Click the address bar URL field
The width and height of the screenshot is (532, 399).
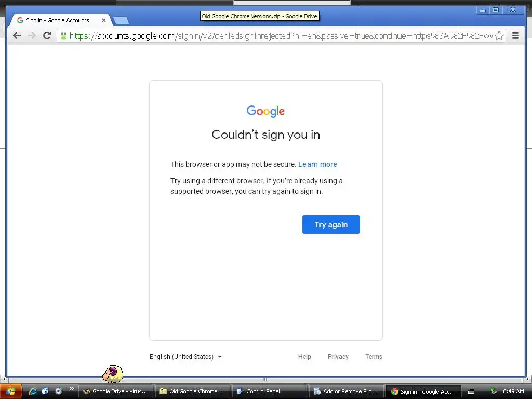[x=281, y=36]
